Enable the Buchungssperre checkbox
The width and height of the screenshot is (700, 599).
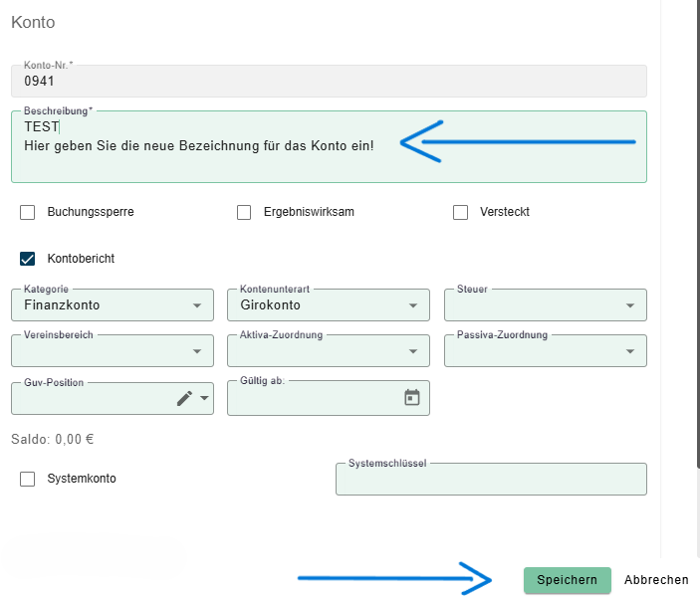[x=27, y=212]
